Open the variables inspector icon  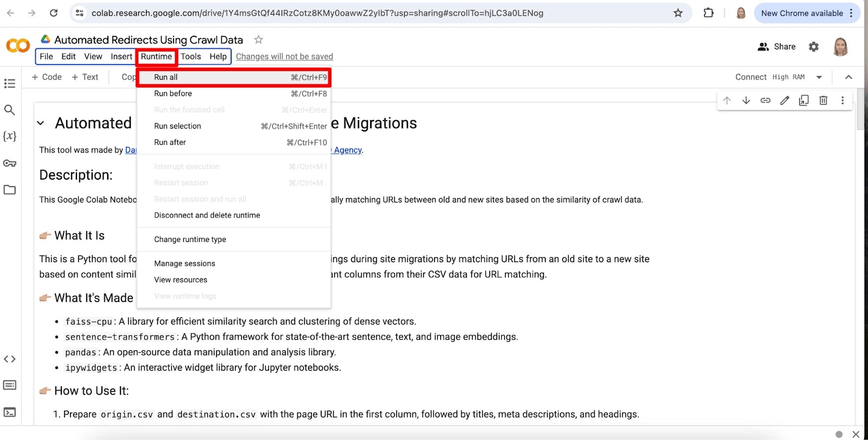(x=9, y=136)
